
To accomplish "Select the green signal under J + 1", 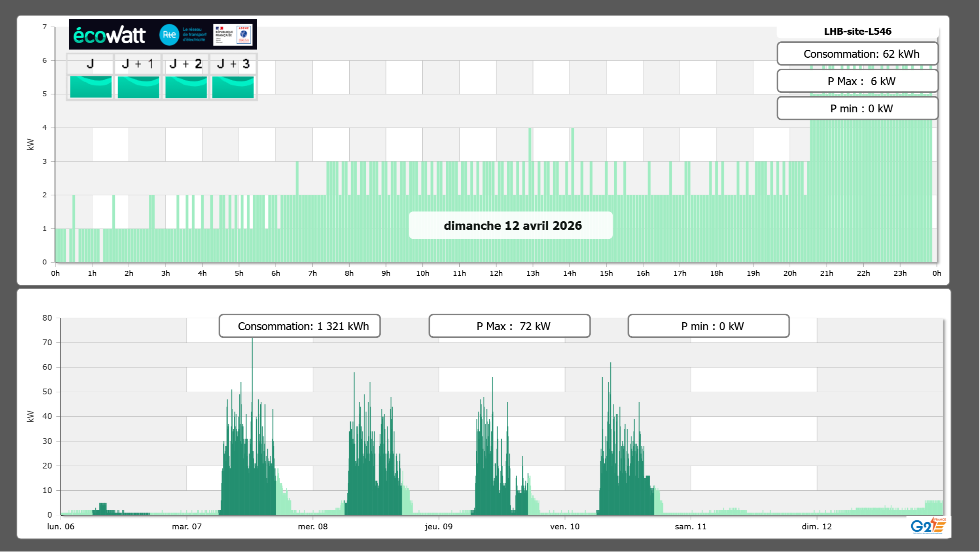I will click(138, 87).
